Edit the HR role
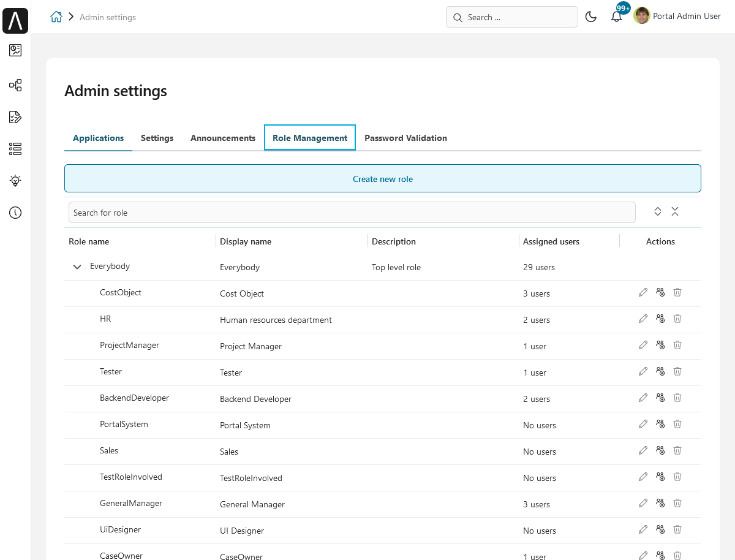 point(643,319)
